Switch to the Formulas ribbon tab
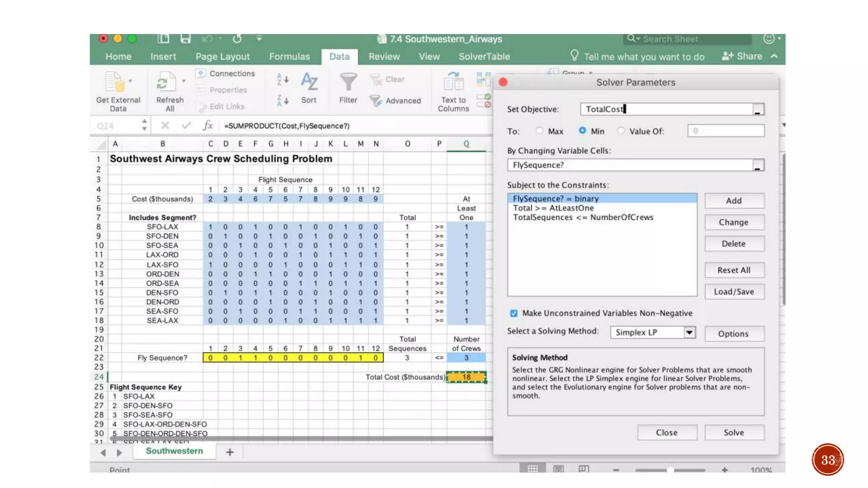 (x=289, y=56)
